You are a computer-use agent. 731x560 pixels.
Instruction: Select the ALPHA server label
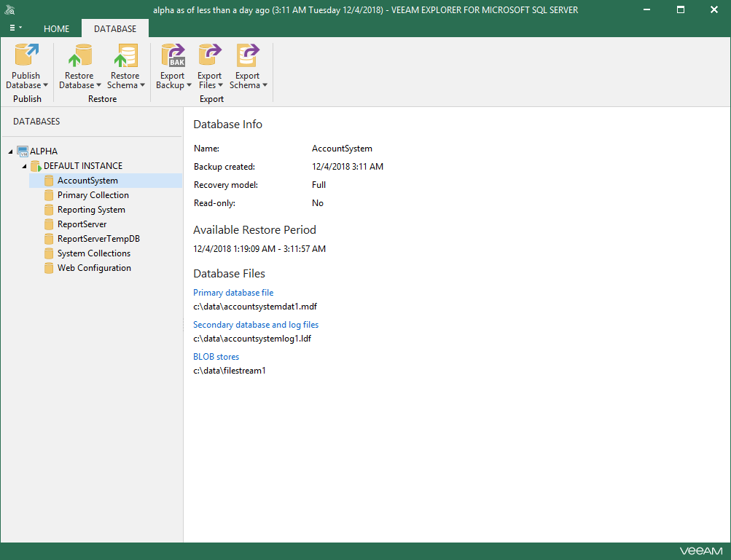click(x=44, y=151)
